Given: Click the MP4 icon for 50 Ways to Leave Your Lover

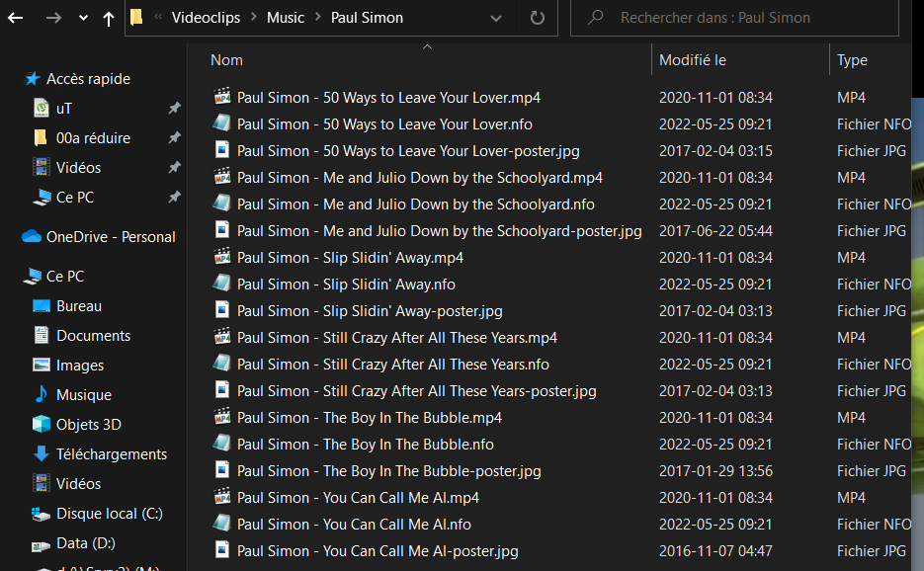Looking at the screenshot, I should [222, 98].
